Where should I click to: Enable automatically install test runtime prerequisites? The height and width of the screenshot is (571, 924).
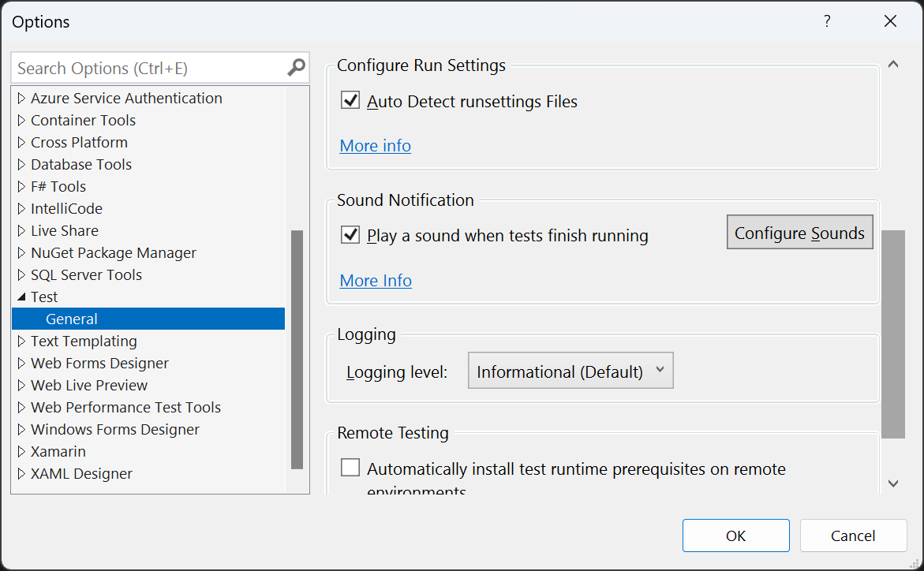click(x=350, y=467)
